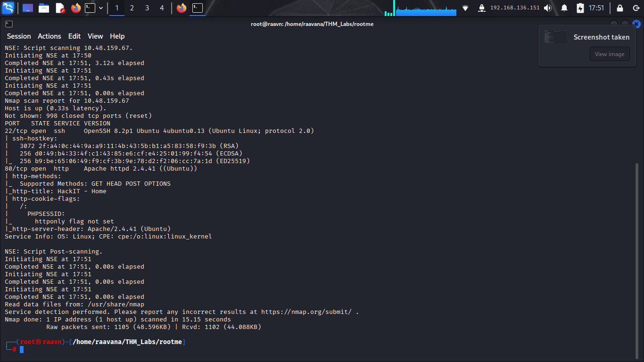This screenshot has height=362, width=644.
Task: Open the Actions menu
Action: (50, 36)
